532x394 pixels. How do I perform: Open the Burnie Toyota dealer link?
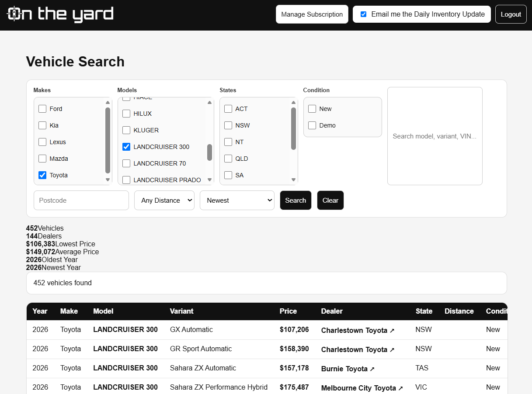click(x=348, y=369)
